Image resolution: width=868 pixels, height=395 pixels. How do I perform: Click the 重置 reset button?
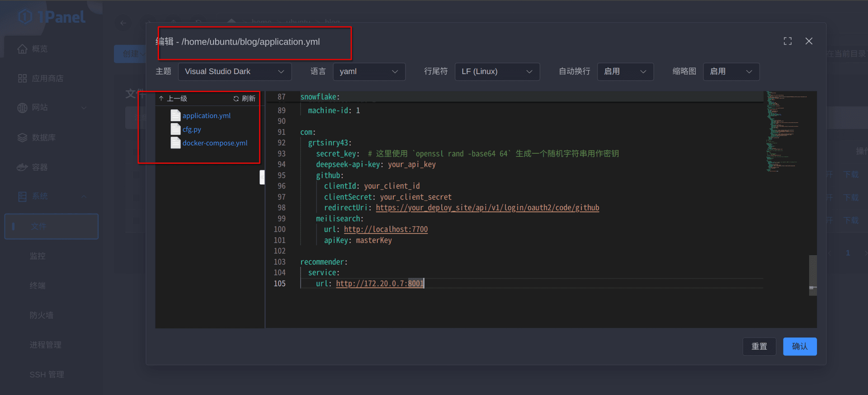[x=759, y=346]
